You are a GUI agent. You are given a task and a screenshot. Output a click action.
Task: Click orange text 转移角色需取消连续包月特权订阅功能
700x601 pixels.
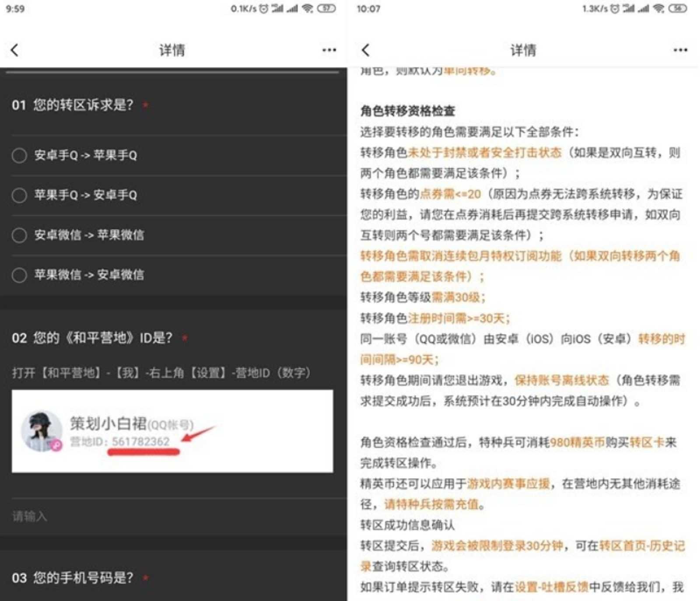tap(461, 256)
